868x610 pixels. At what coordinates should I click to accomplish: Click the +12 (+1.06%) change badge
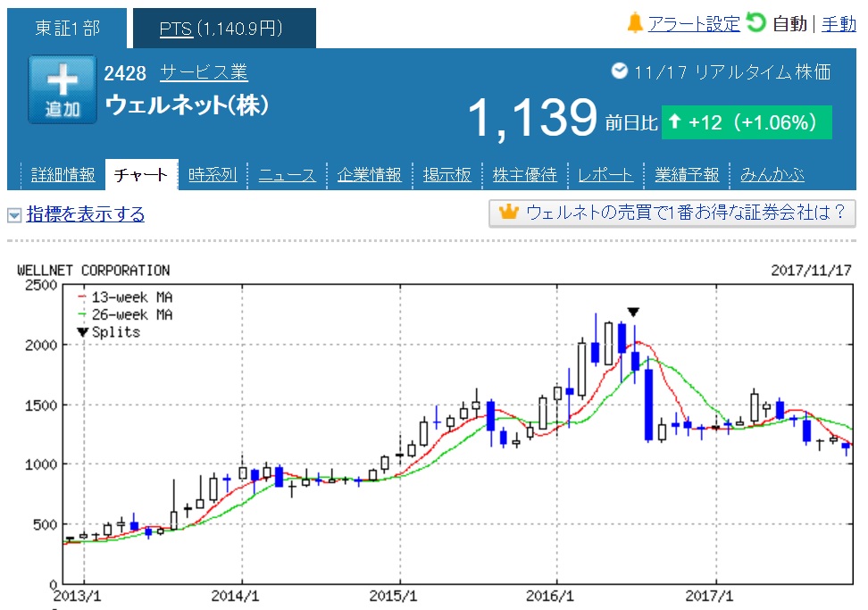point(747,122)
